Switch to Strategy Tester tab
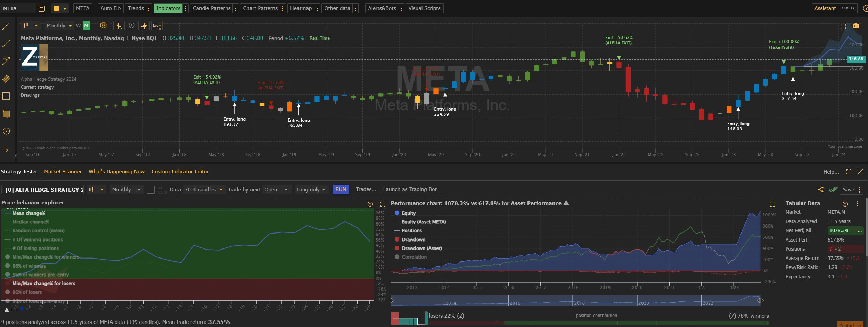The width and height of the screenshot is (868, 327). click(x=19, y=172)
